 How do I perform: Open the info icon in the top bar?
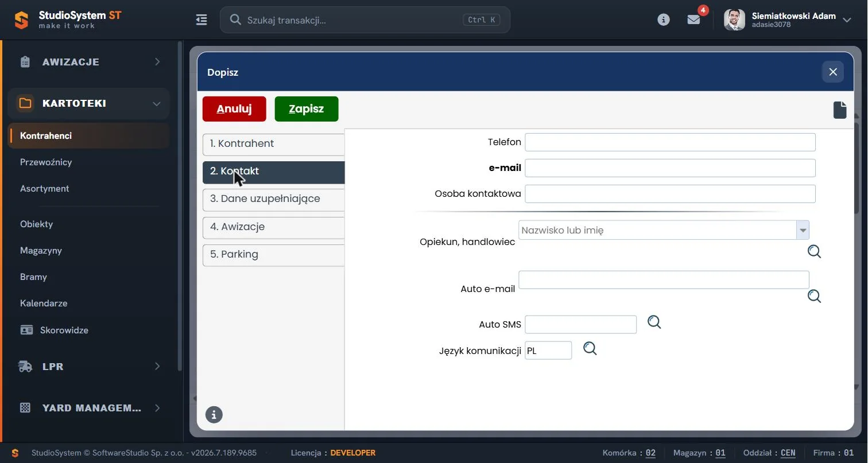point(664,20)
